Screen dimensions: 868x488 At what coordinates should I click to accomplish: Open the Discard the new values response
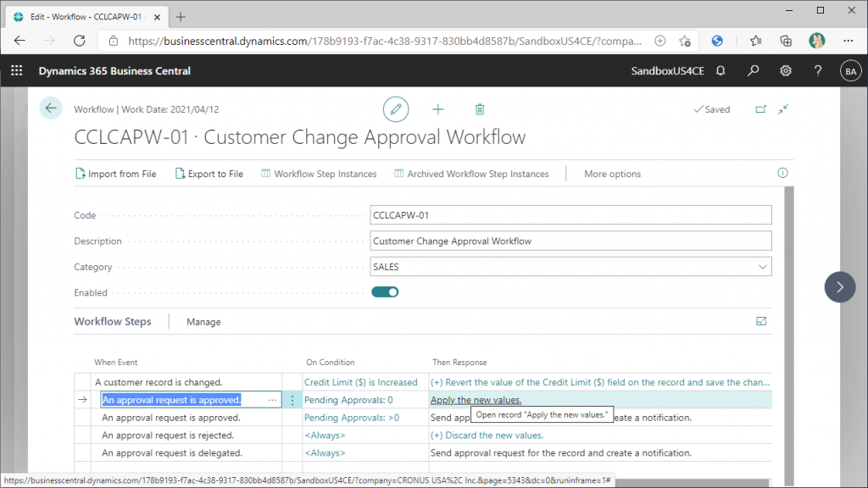click(x=487, y=435)
